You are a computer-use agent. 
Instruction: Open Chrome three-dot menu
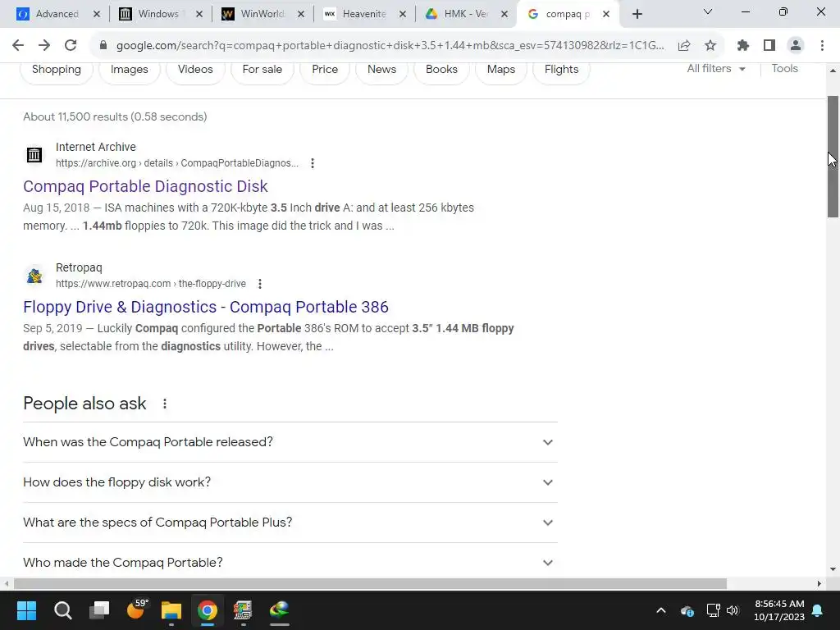(x=822, y=46)
